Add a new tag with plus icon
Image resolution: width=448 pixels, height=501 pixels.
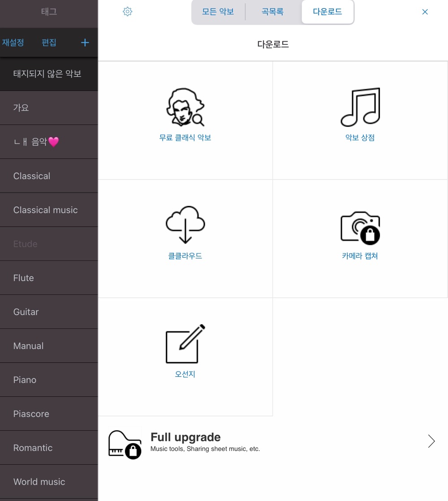pyautogui.click(x=85, y=43)
